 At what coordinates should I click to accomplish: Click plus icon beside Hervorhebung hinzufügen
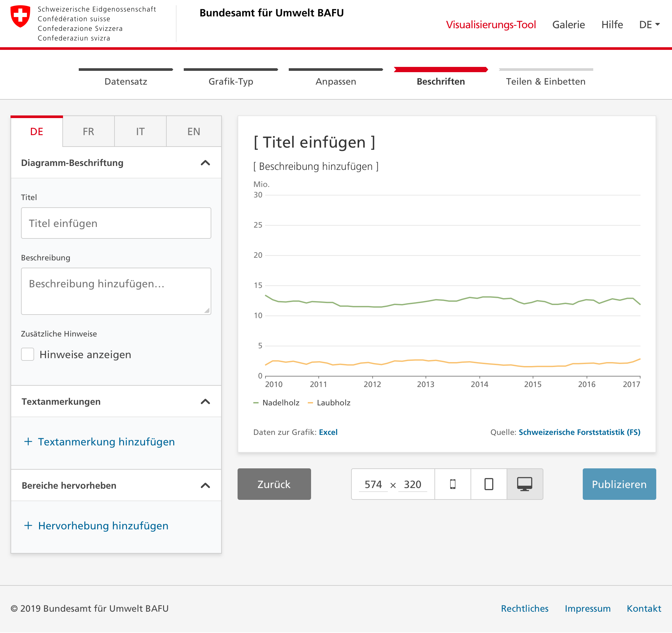[x=29, y=525]
